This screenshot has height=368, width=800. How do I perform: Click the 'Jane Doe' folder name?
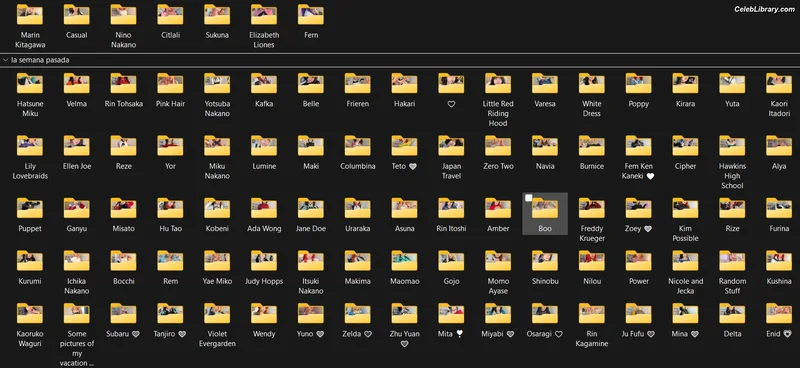[311, 228]
